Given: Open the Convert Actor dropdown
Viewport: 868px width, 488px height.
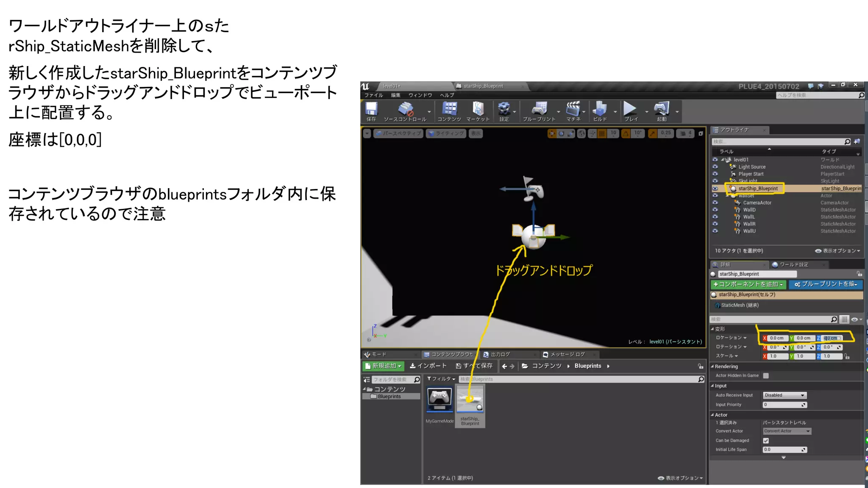Looking at the screenshot, I should click(x=787, y=431).
